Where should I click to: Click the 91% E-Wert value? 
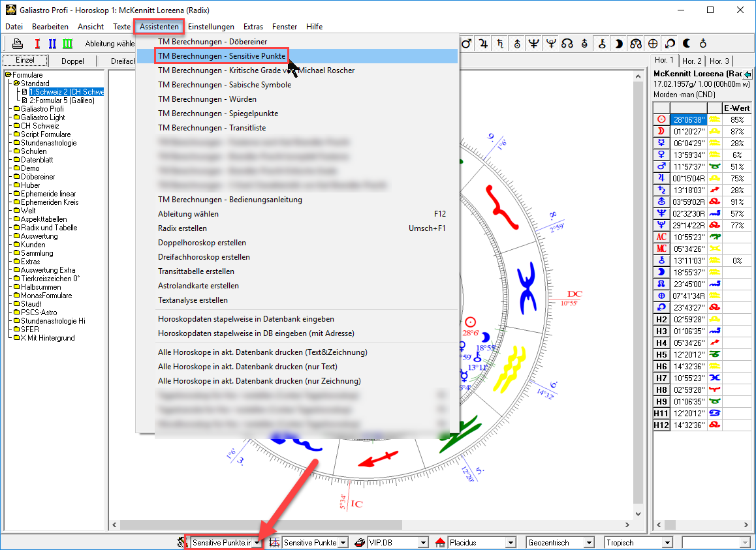click(x=736, y=202)
